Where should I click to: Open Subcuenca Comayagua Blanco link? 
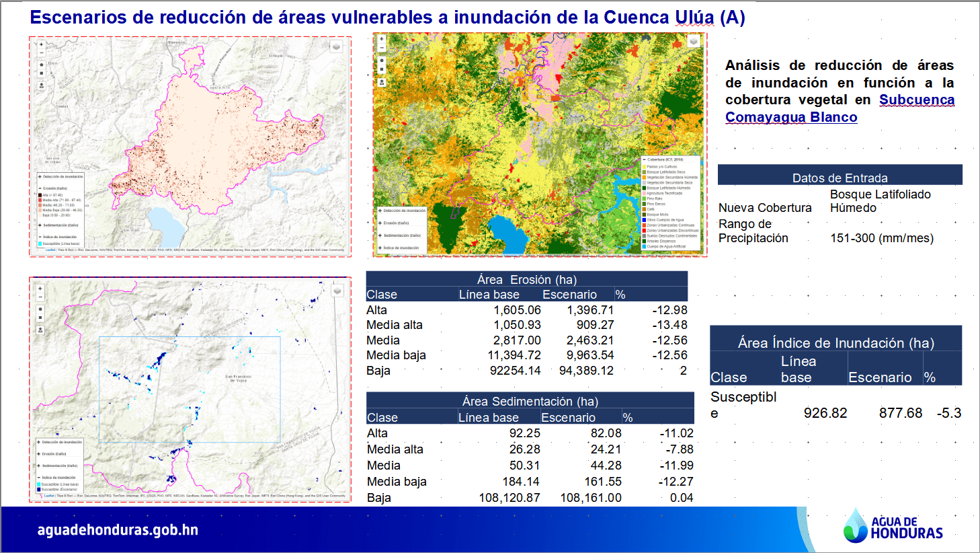840,108
